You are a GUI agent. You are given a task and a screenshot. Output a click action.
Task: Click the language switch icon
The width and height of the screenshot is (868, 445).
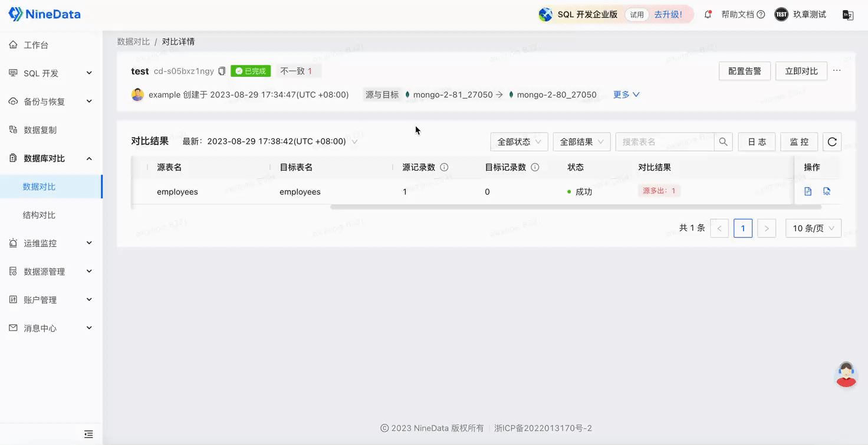pyautogui.click(x=848, y=15)
